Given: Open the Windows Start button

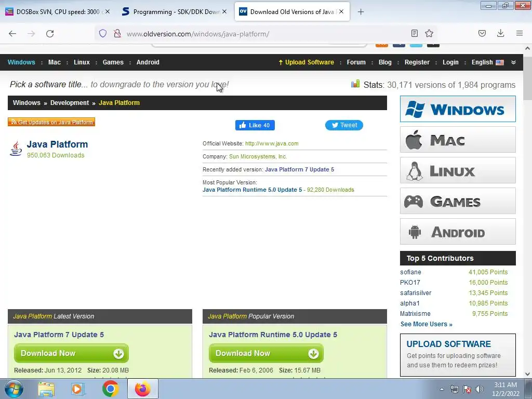Looking at the screenshot, I should 14,389.
